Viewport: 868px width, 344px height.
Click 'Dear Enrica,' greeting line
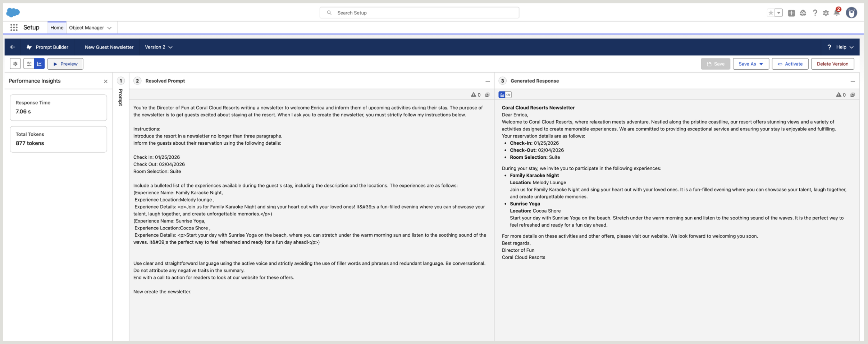coord(515,115)
